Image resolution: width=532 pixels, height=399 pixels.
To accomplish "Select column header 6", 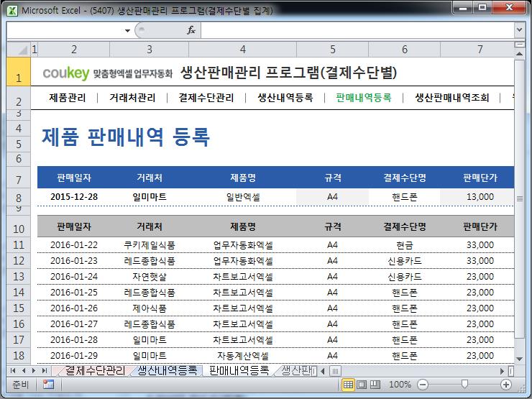I will point(405,50).
